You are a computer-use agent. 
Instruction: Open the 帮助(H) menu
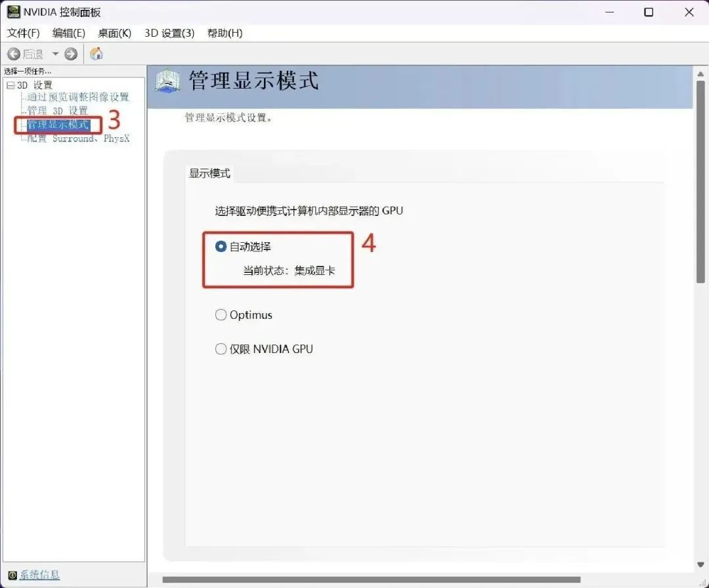pos(225,33)
